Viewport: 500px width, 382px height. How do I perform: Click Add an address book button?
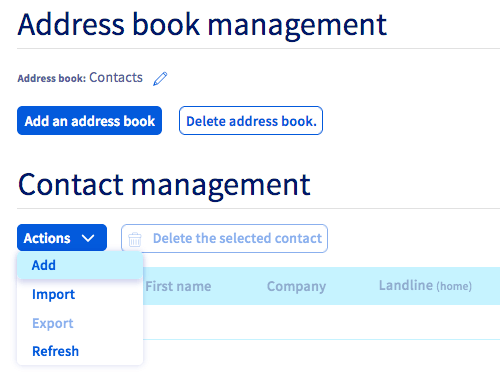(x=89, y=121)
